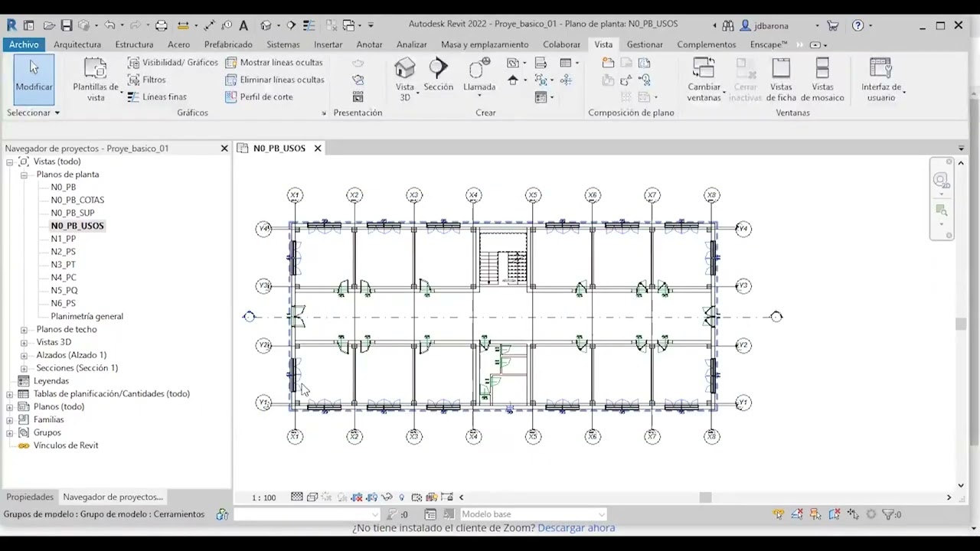
Task: Undo last action in toolbar
Action: [x=109, y=25]
